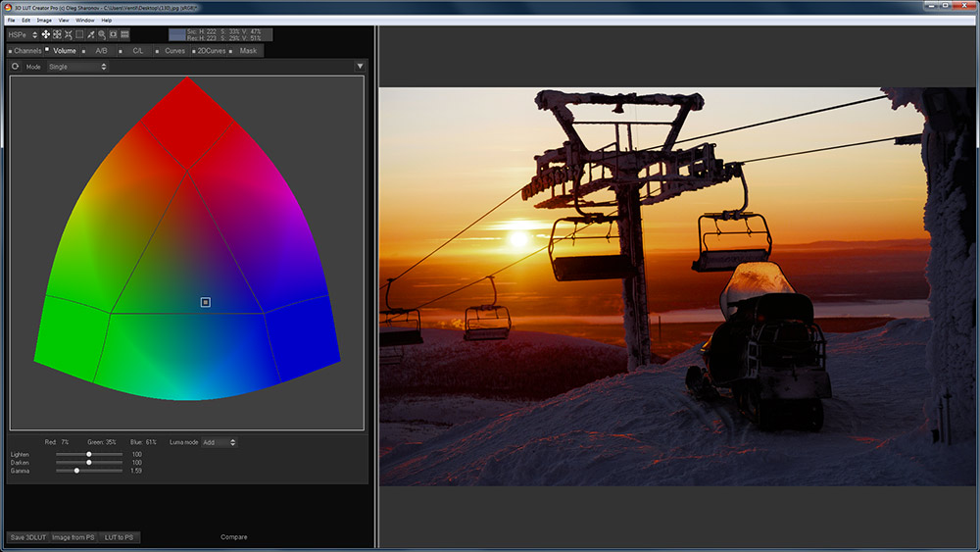Select the eyedropper tool in the toolbar
This screenshot has width=980, height=552.
[90, 34]
